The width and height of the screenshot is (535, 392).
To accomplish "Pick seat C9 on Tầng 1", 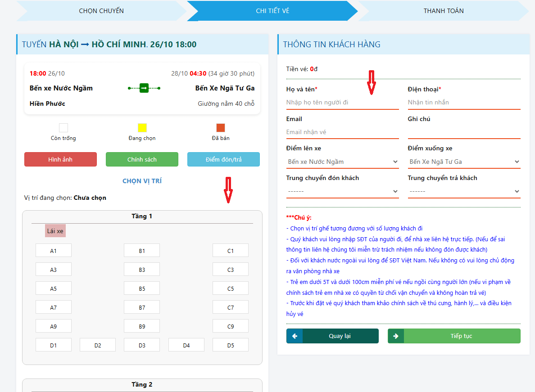I will (231, 326).
